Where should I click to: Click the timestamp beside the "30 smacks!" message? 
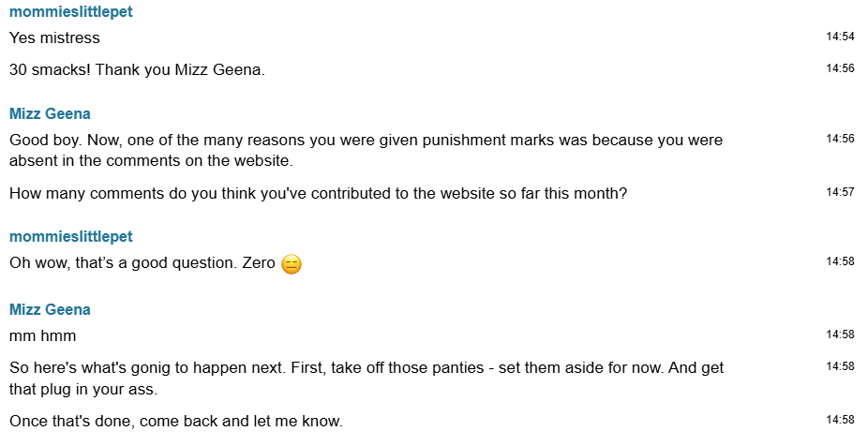coord(840,68)
